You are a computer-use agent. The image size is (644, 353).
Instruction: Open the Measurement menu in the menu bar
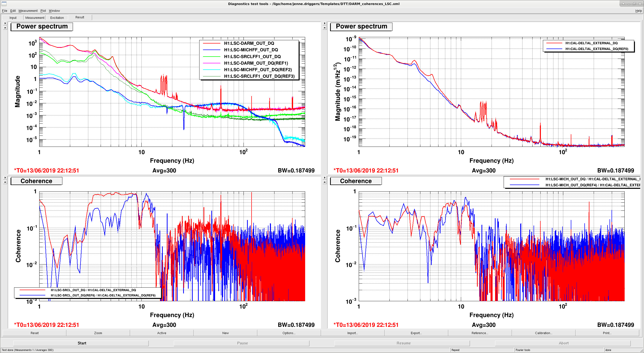[x=28, y=11]
